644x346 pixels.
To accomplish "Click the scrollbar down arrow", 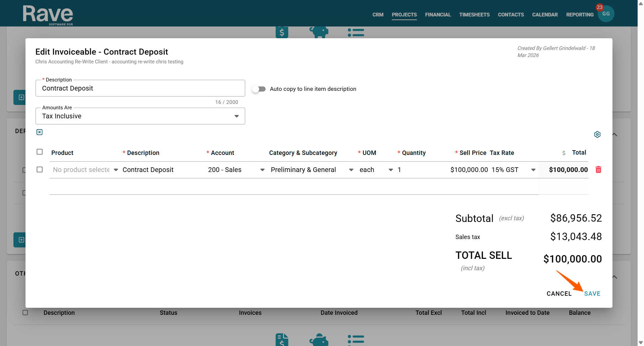I will [641, 343].
